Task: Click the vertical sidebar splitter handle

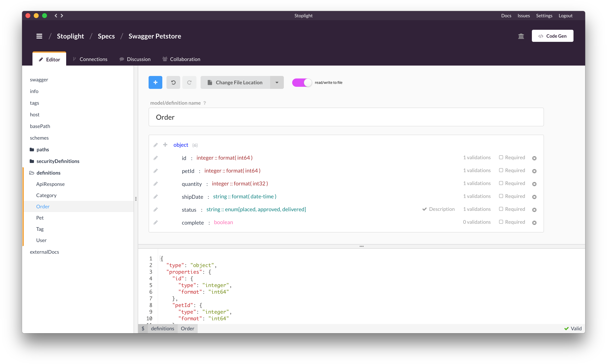Action: pos(136,199)
